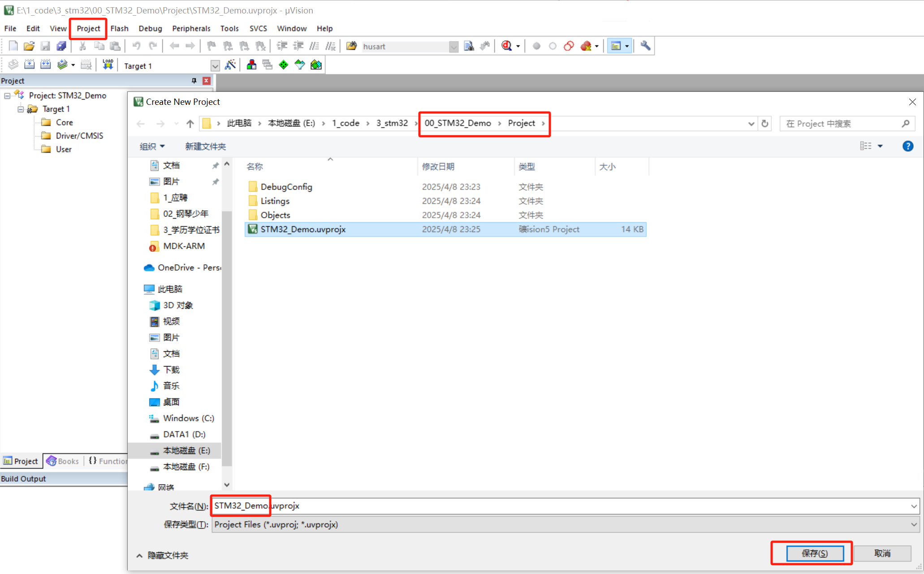Viewport: 924px width, 574px height.
Task: Click the Download (LOAD) flash icon
Action: 108,65
